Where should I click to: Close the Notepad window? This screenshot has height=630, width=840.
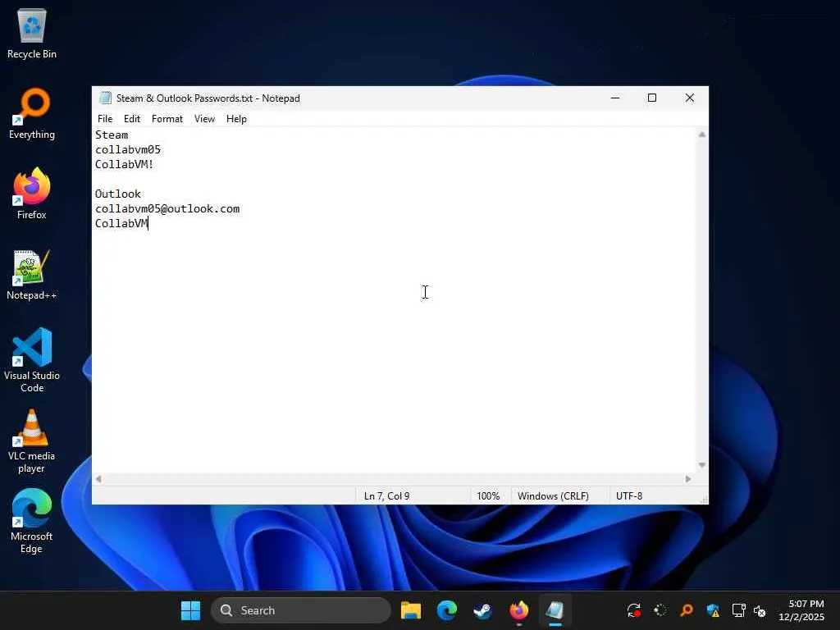[x=689, y=98]
